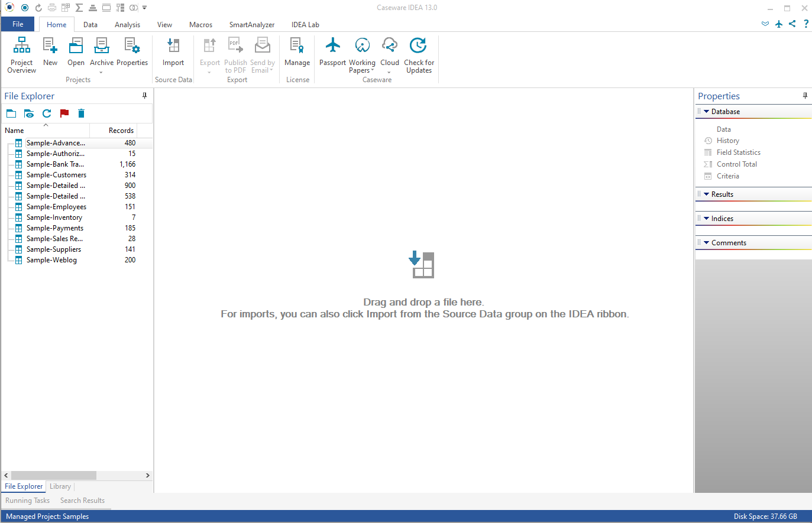Open project Properties in the Projects group

[x=132, y=52]
